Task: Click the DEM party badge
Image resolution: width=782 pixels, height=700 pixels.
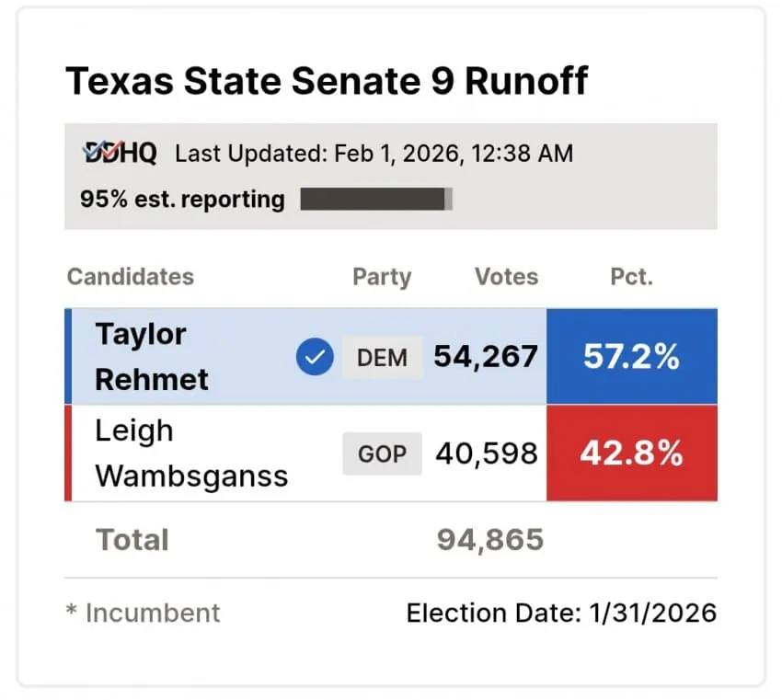Action: pyautogui.click(x=383, y=357)
